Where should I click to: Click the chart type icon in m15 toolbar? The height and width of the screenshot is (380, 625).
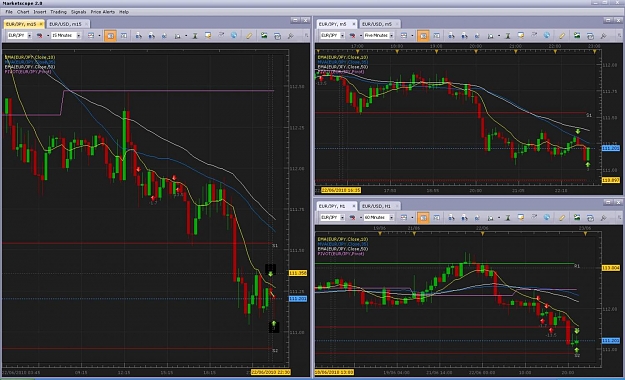coord(91,36)
